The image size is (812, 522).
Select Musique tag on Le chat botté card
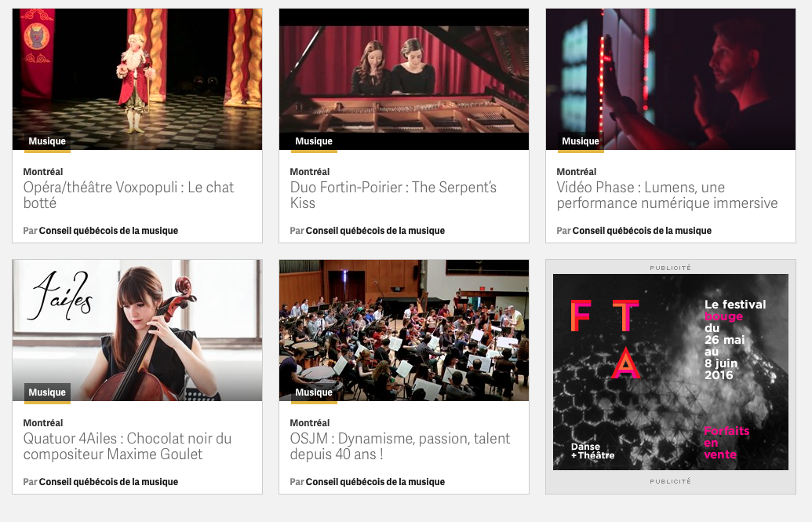(47, 141)
